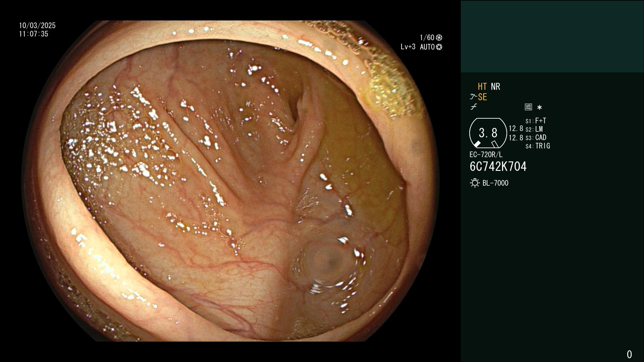Click the image counter showing 0

[x=629, y=354]
